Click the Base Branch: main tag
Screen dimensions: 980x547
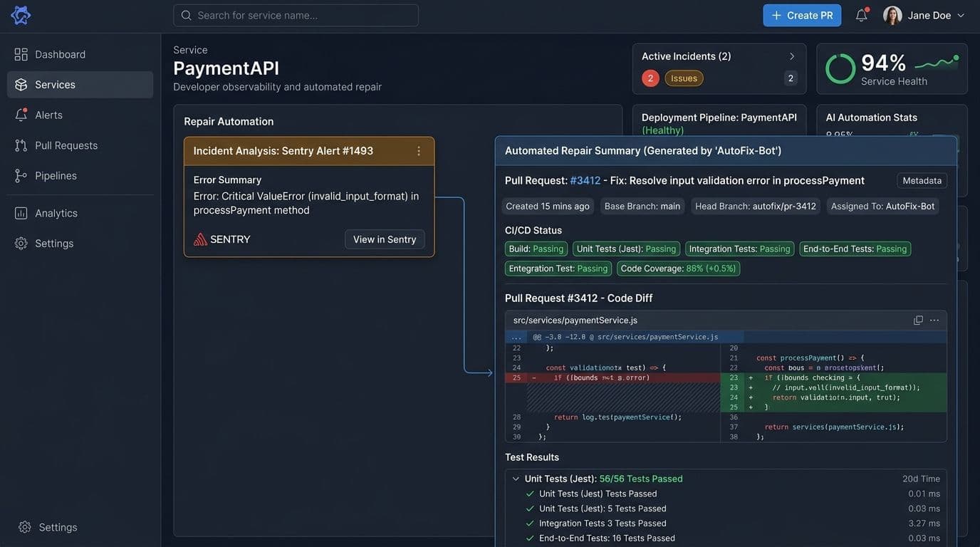[642, 207]
